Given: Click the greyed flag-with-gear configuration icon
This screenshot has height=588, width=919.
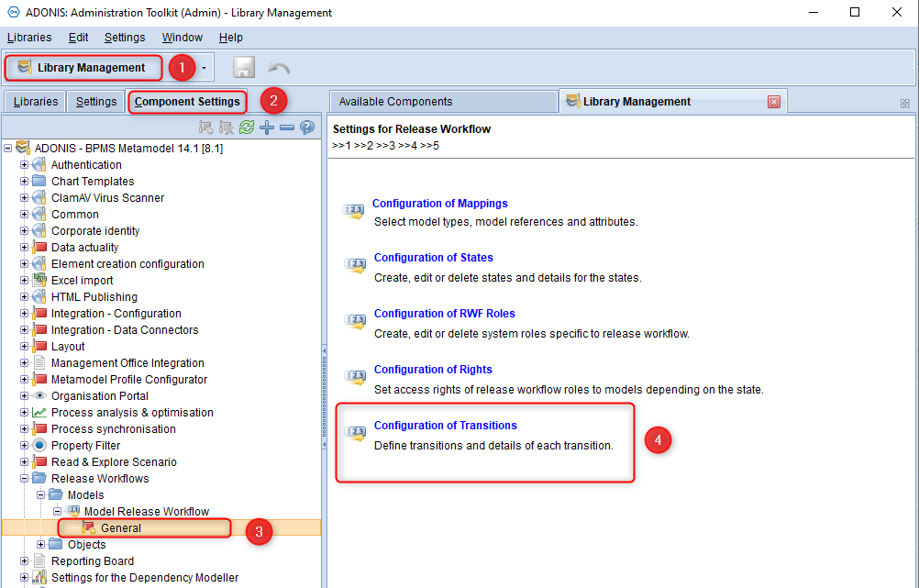Looking at the screenshot, I should coord(205,128).
